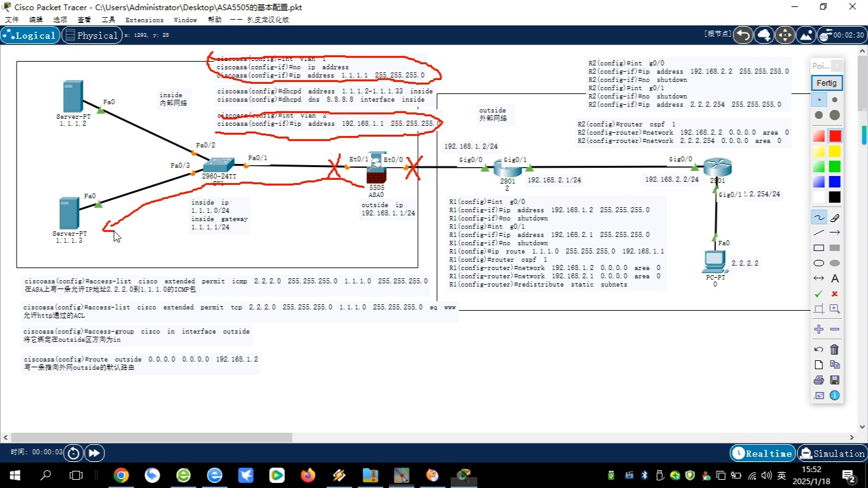Select the green checkmark stamp tool
868x488 pixels.
tap(819, 294)
